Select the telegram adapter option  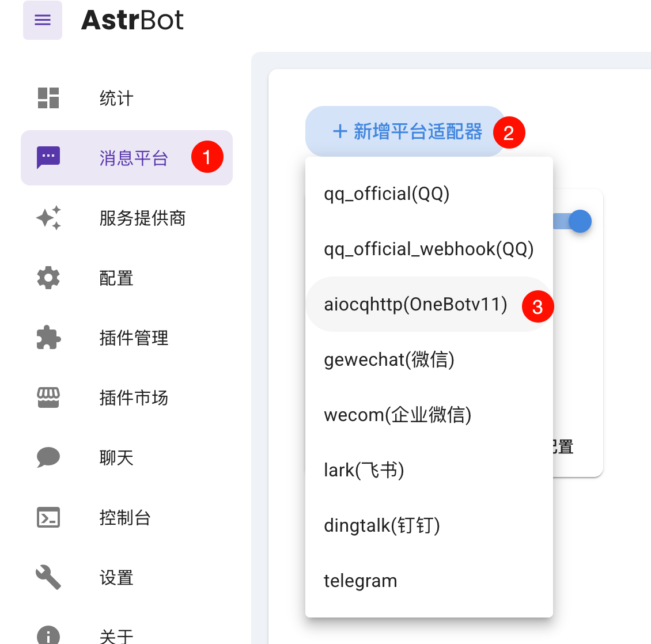coord(360,581)
